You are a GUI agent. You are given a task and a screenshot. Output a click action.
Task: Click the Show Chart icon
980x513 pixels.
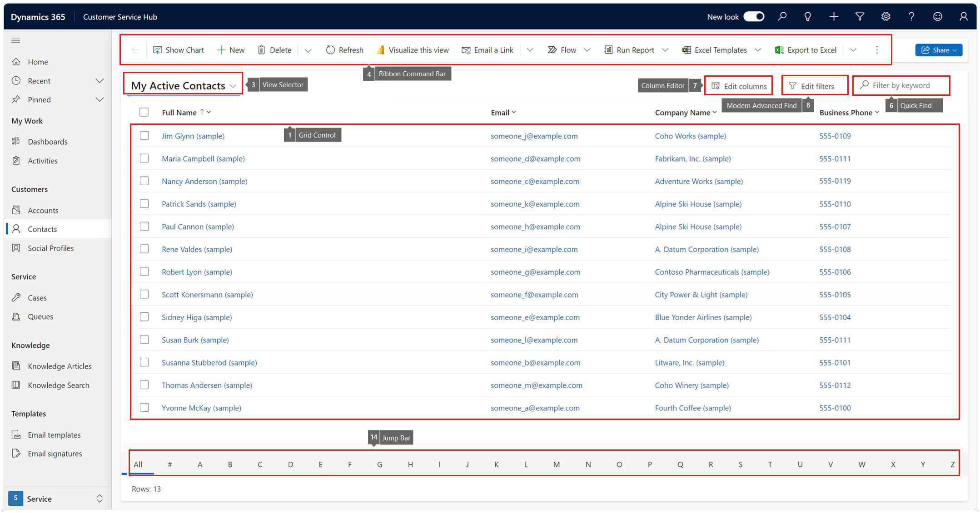click(x=158, y=50)
